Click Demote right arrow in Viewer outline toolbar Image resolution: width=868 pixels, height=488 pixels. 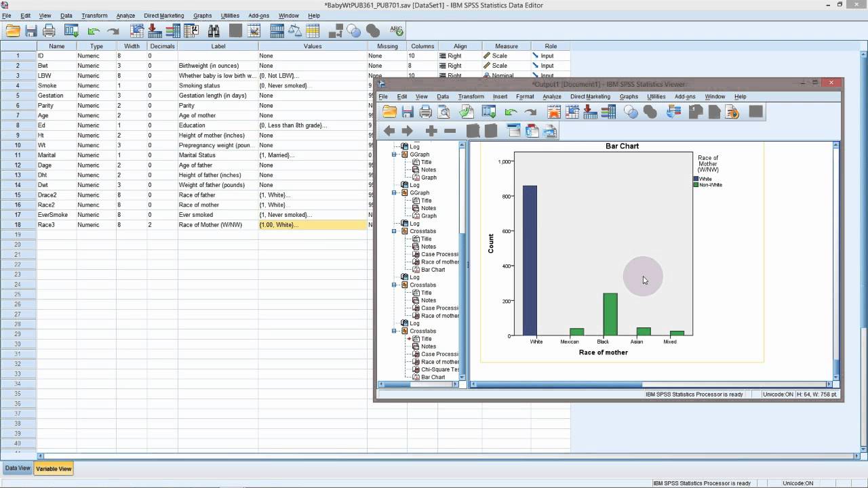408,131
